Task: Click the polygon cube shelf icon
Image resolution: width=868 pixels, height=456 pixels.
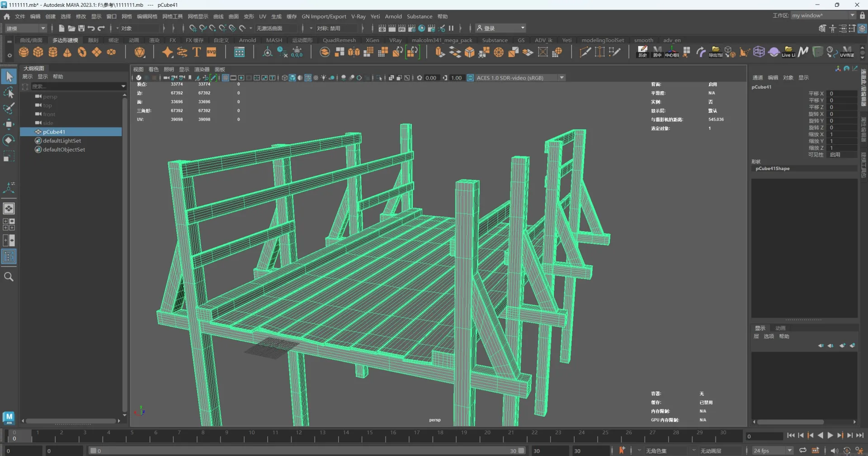Action: tap(38, 52)
